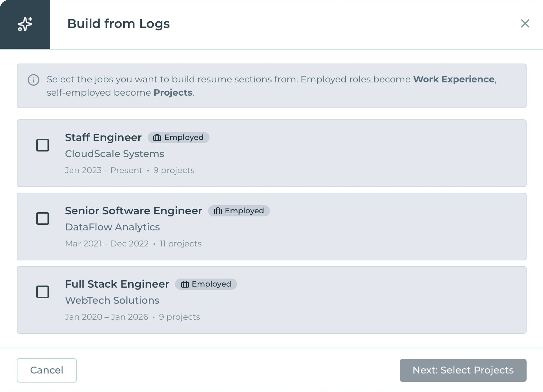The image size is (543, 392).
Task: Click the sparkles logo icon top-left
Action: pos(25,24)
